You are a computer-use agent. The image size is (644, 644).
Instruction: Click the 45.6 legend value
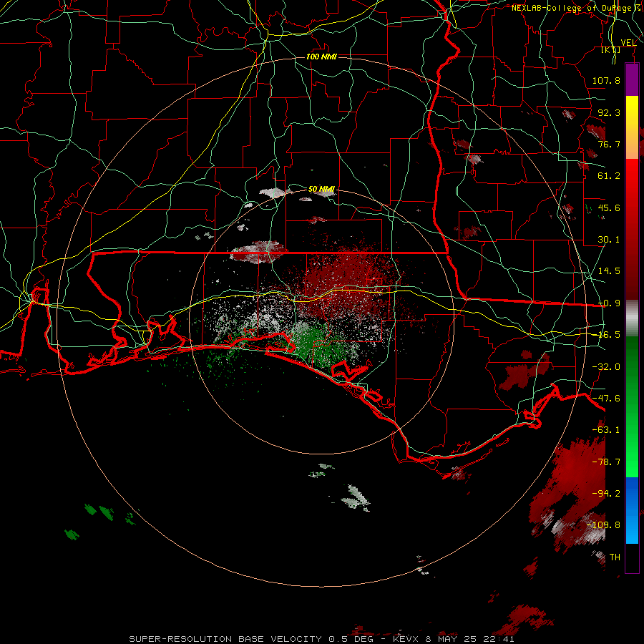point(609,208)
